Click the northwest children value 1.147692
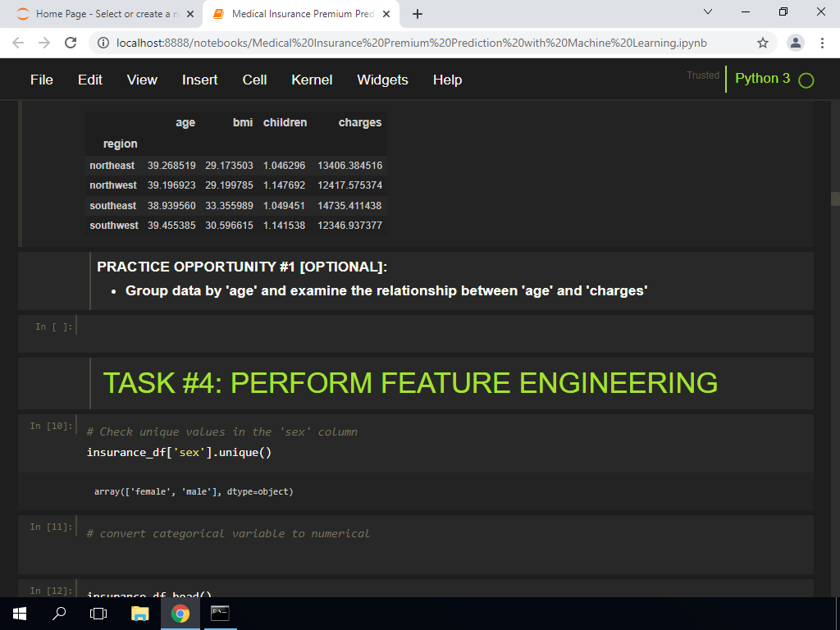 tap(284, 185)
